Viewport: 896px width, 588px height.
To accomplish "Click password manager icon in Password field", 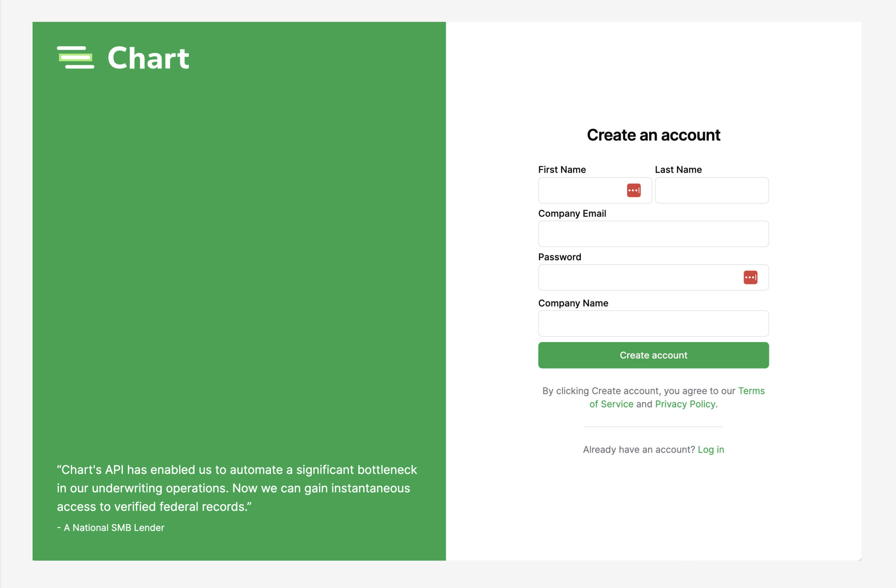I will tap(750, 277).
